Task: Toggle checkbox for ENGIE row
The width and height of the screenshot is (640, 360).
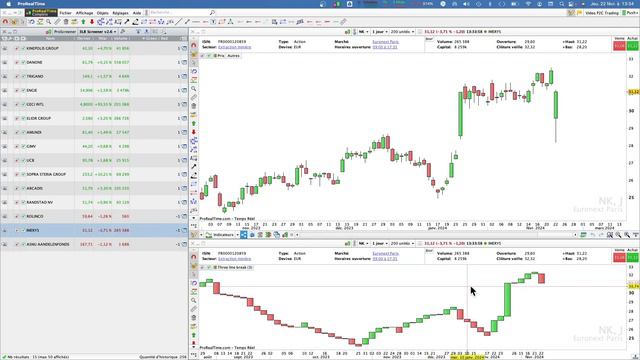Action: (23, 90)
